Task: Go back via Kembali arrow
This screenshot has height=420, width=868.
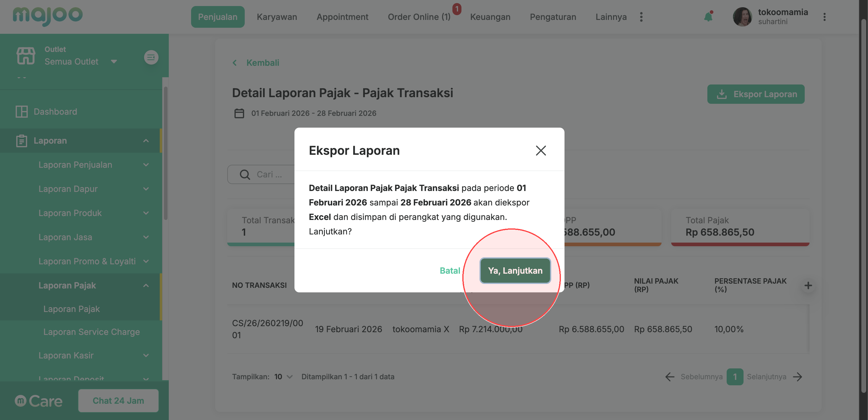Action: pyautogui.click(x=235, y=63)
